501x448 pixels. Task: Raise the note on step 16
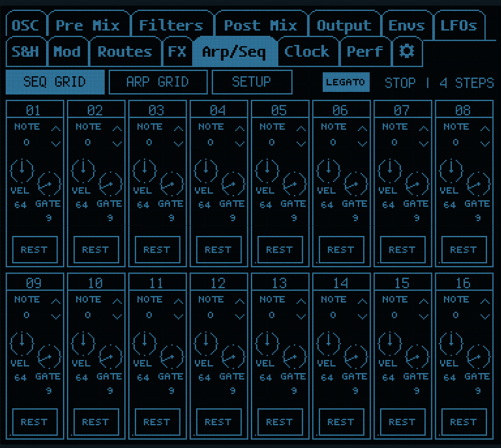click(485, 301)
